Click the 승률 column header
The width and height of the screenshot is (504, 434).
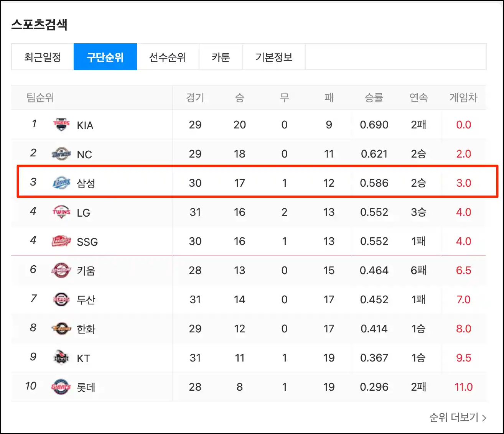pos(374,98)
